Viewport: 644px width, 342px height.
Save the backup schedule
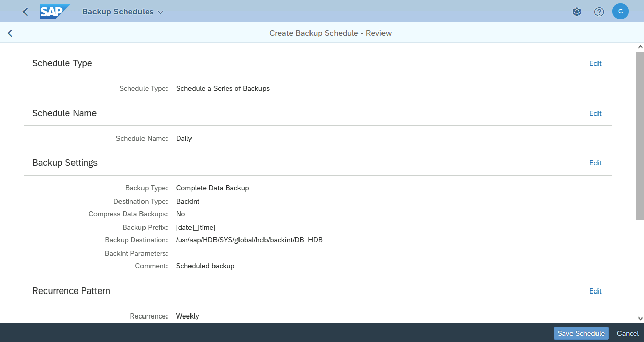click(x=581, y=333)
